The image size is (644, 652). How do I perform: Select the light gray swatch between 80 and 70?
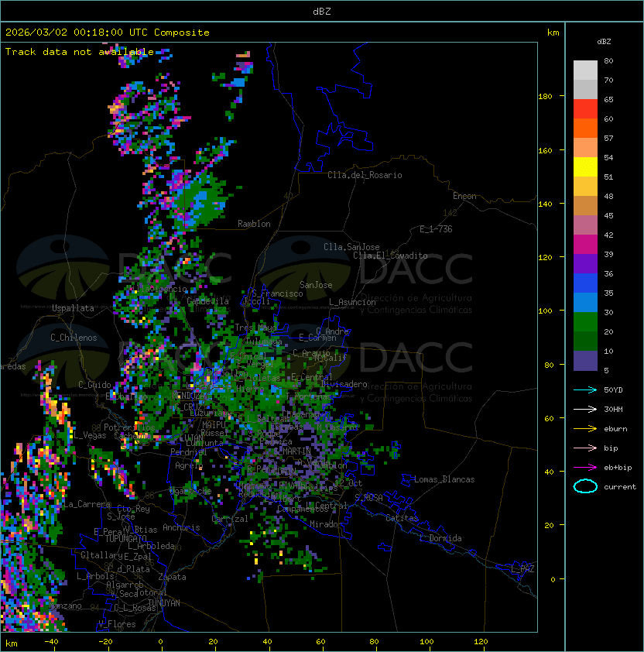[585, 70]
